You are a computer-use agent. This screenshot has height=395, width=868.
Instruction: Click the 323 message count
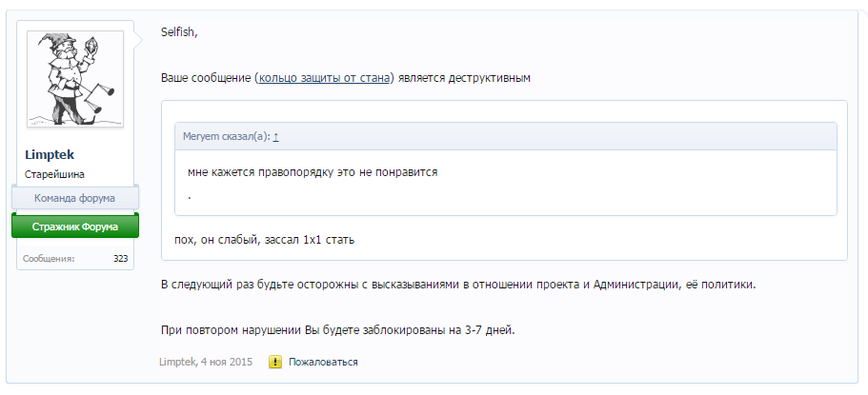click(120, 258)
